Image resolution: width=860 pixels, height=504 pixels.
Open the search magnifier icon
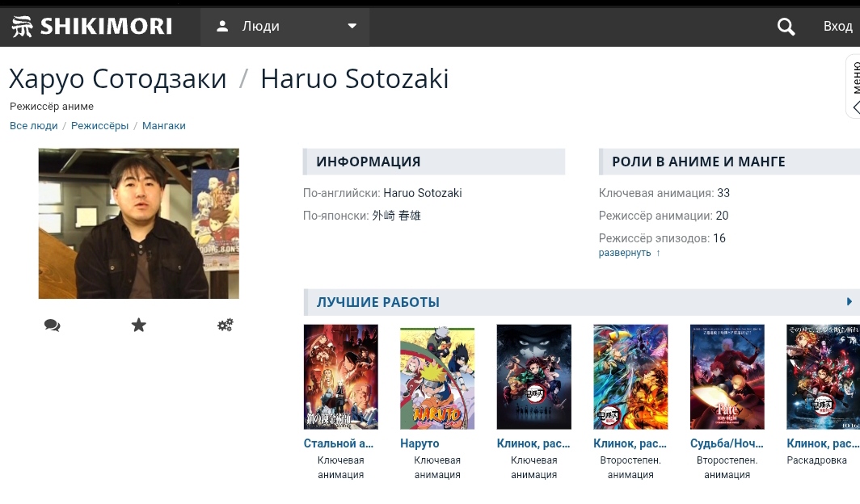(x=786, y=27)
